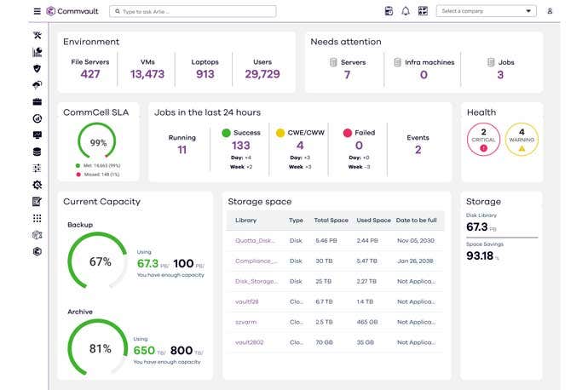Open the apps grid icon in sidebar
588x390 pixels.
[37, 218]
